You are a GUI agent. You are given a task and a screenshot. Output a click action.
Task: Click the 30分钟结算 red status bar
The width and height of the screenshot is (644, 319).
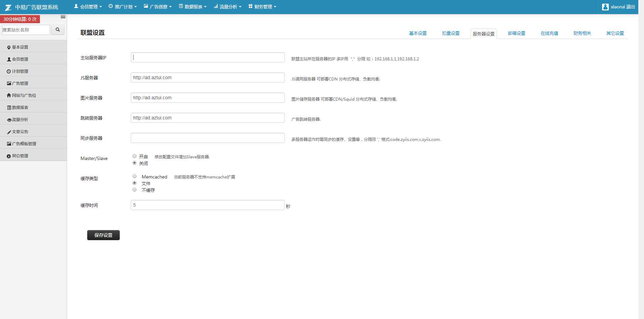(20, 19)
